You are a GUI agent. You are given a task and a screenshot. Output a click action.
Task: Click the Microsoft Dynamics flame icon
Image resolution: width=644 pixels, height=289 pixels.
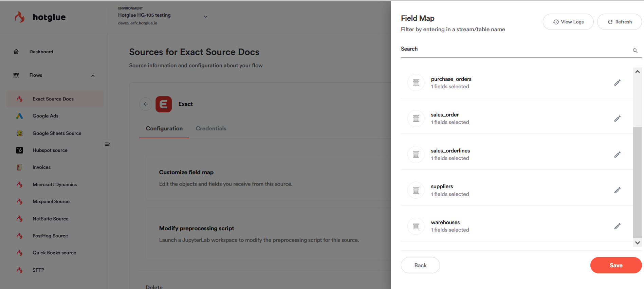19,184
